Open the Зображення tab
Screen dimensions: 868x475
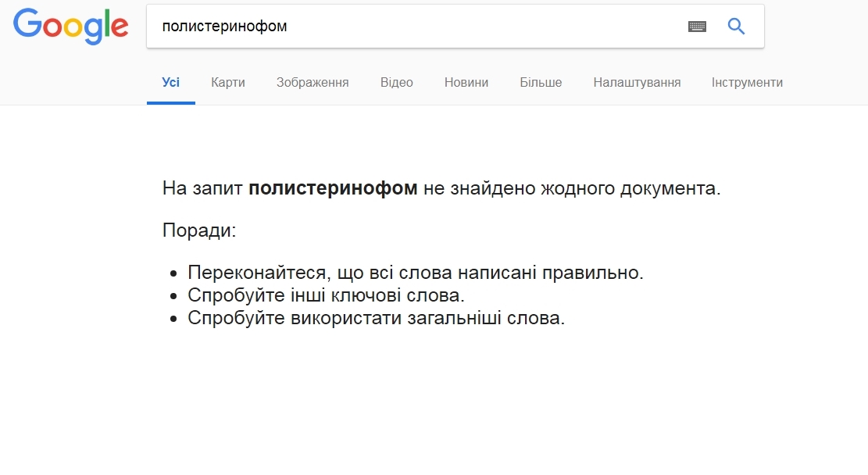(x=313, y=83)
